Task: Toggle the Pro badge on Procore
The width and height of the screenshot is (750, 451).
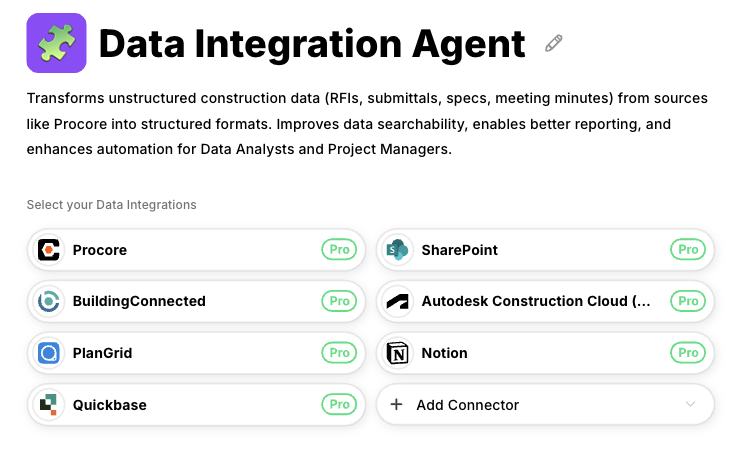Action: coord(339,250)
